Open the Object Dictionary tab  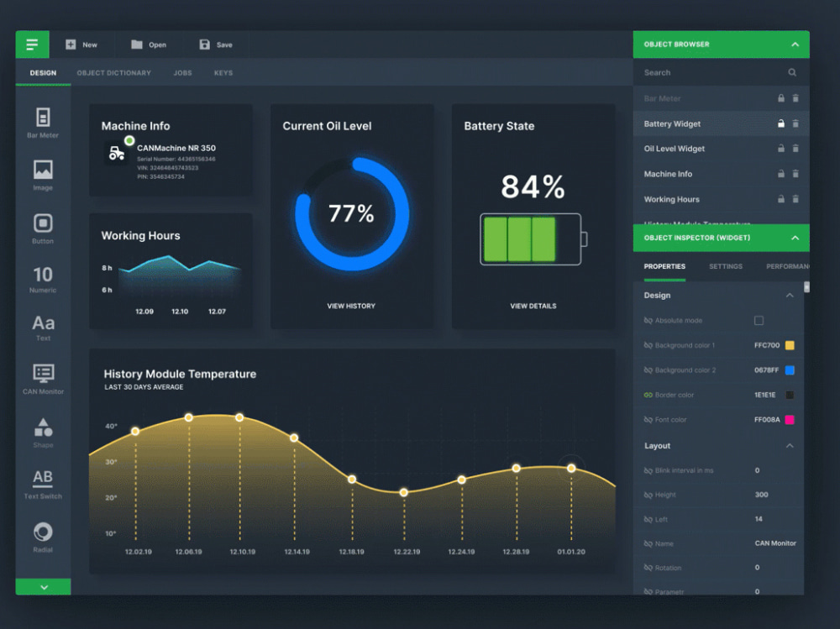[x=113, y=73]
